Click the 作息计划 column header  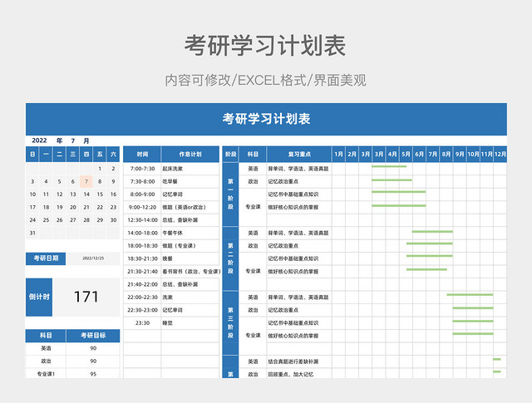tap(190, 155)
